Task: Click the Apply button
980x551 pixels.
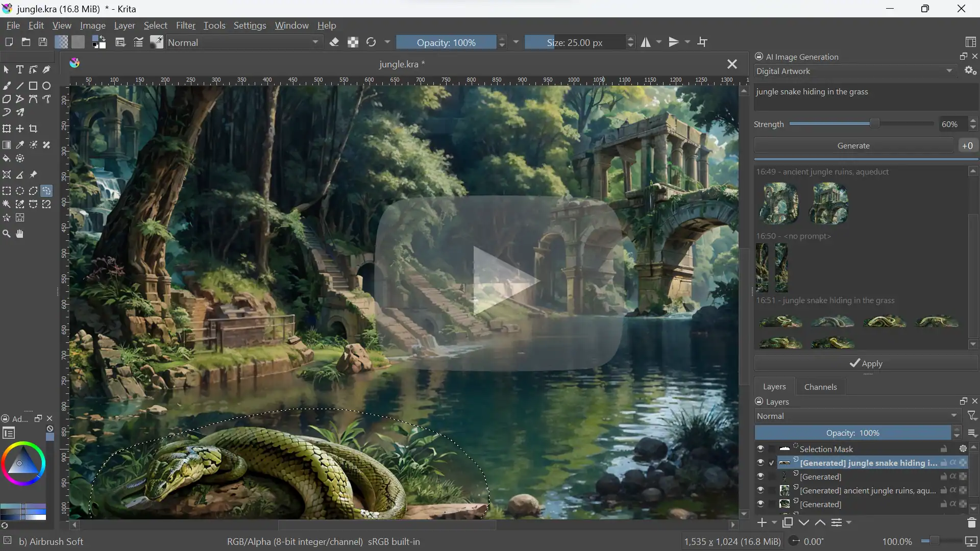Action: [866, 363]
